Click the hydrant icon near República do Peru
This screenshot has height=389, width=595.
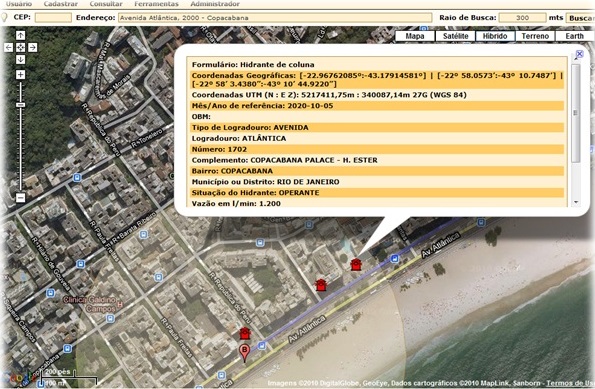(x=245, y=333)
